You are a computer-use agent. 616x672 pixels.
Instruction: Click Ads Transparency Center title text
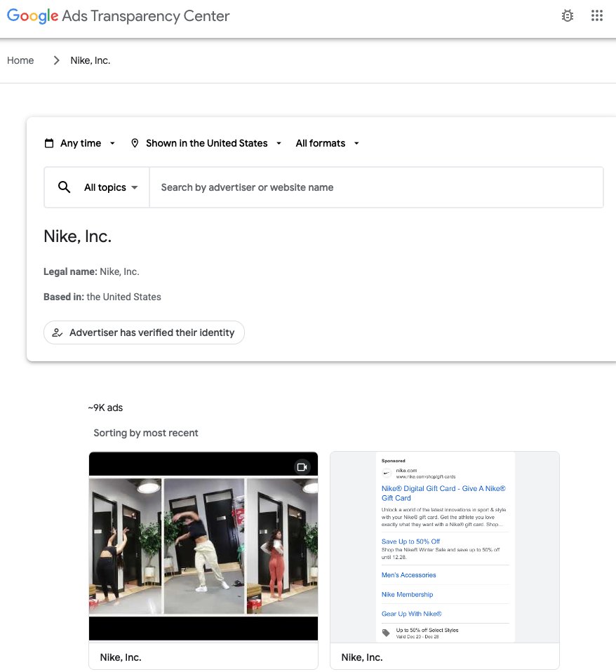point(146,16)
